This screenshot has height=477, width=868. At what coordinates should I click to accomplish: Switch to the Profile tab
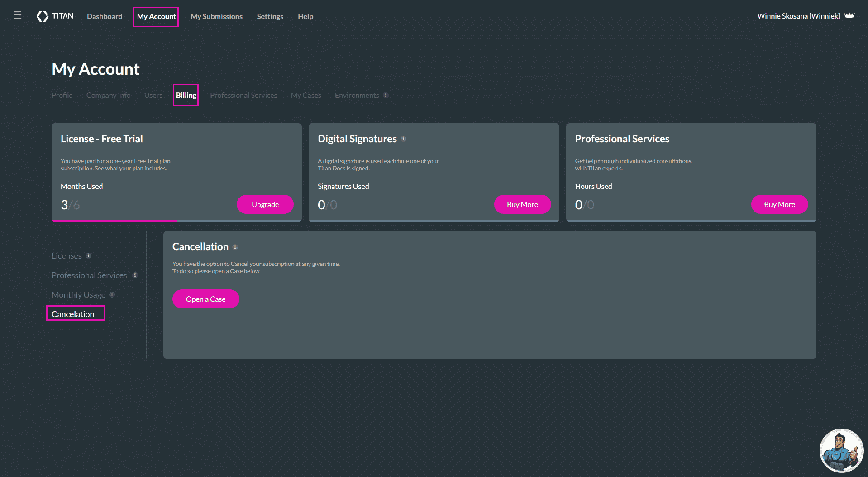click(62, 95)
